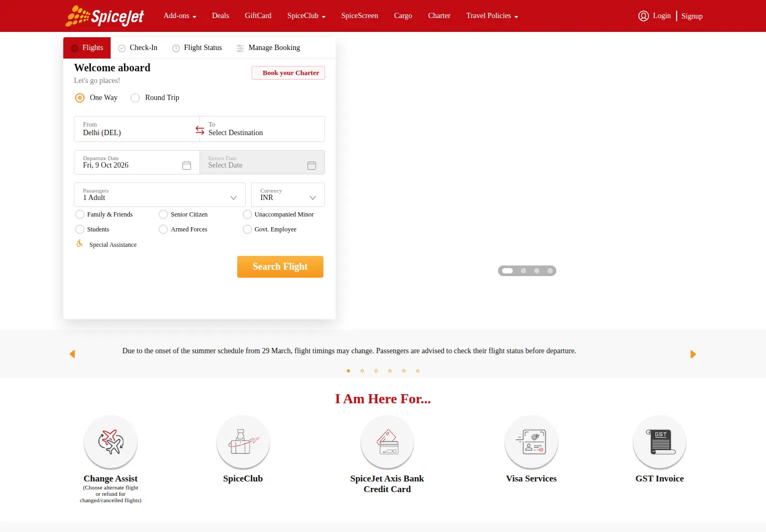The width and height of the screenshot is (766, 532).
Task: Open the GiftCard menu item
Action: tap(258, 16)
